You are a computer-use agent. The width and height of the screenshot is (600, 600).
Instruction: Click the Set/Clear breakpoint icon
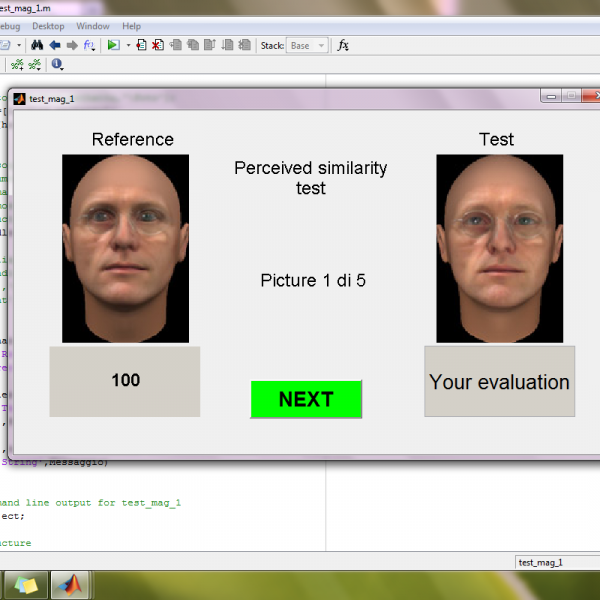(x=142, y=45)
